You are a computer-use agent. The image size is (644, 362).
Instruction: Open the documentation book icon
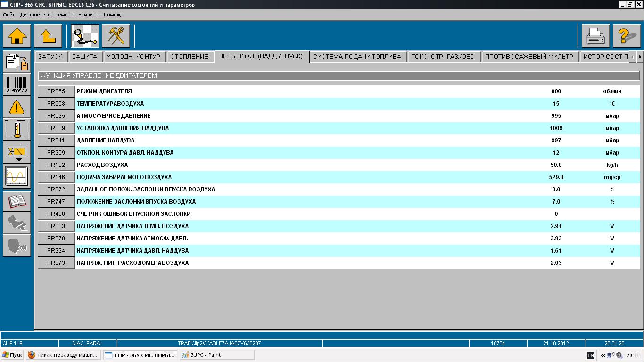(17, 201)
